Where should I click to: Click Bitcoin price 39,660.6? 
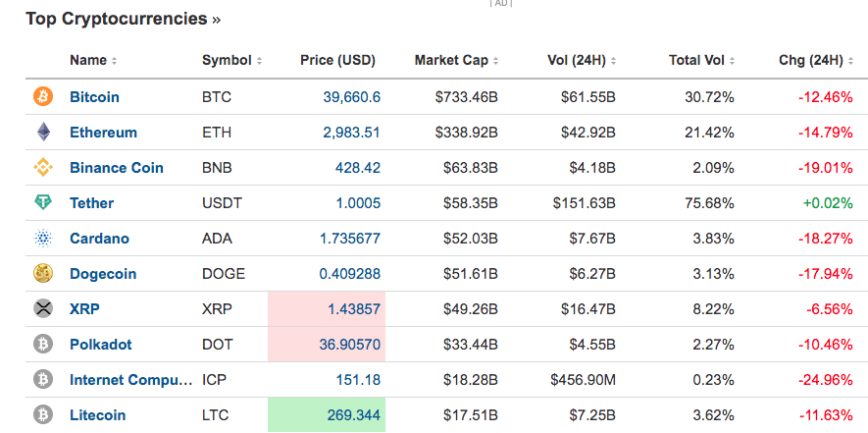351,97
